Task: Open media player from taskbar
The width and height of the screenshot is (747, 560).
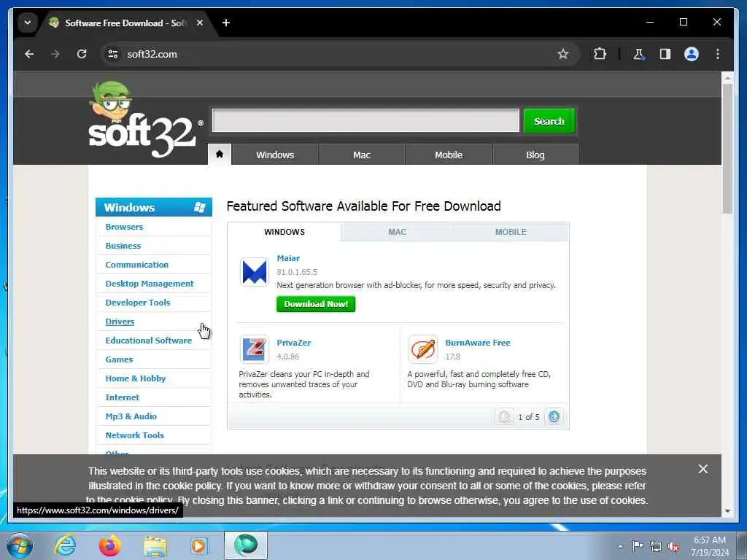Action: (199, 545)
